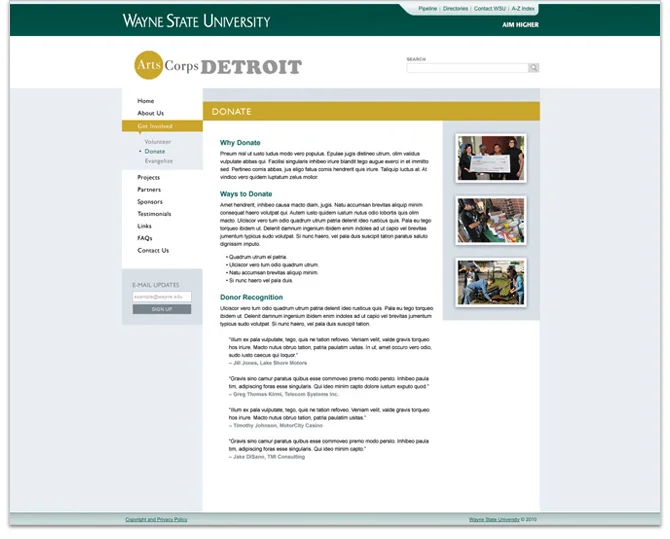This screenshot has width=670, height=539.
Task: Open Links menu item
Action: [144, 226]
